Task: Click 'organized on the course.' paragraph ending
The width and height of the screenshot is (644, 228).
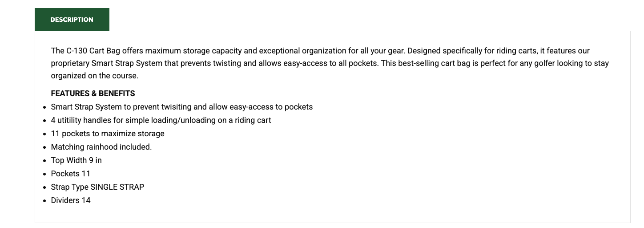Action: (x=95, y=76)
